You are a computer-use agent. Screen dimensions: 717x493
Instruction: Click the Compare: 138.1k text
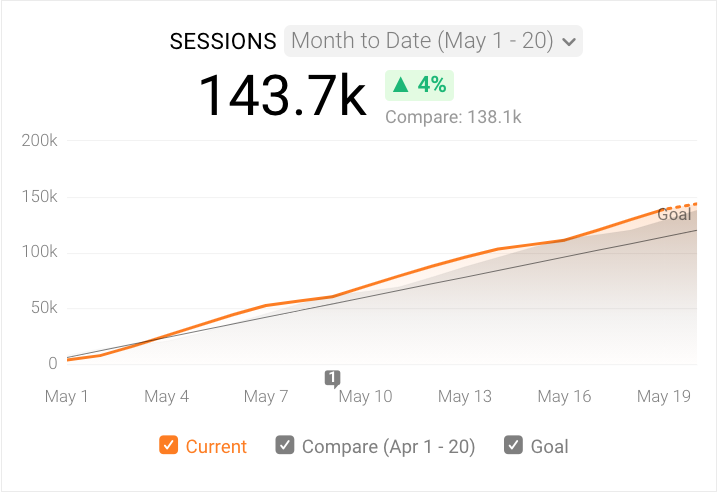tap(453, 117)
